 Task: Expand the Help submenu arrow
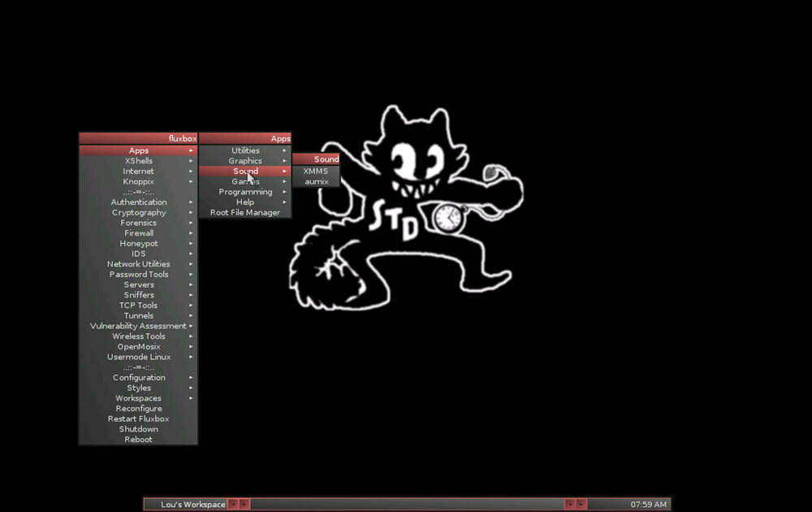[x=284, y=202]
